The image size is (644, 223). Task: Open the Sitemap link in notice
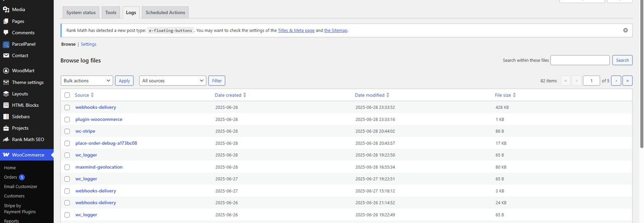point(336,30)
